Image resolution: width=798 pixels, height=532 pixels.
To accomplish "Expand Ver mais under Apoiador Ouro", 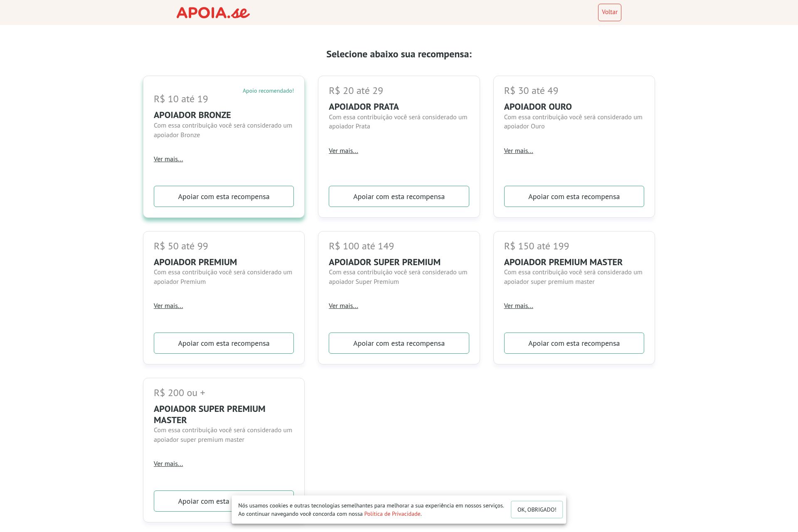I will [518, 151].
